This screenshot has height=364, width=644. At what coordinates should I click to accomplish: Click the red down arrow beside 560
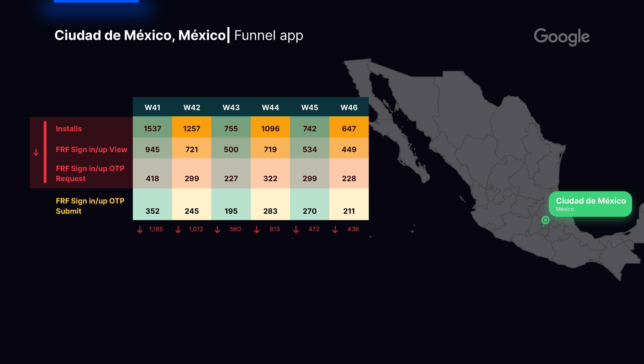[217, 229]
